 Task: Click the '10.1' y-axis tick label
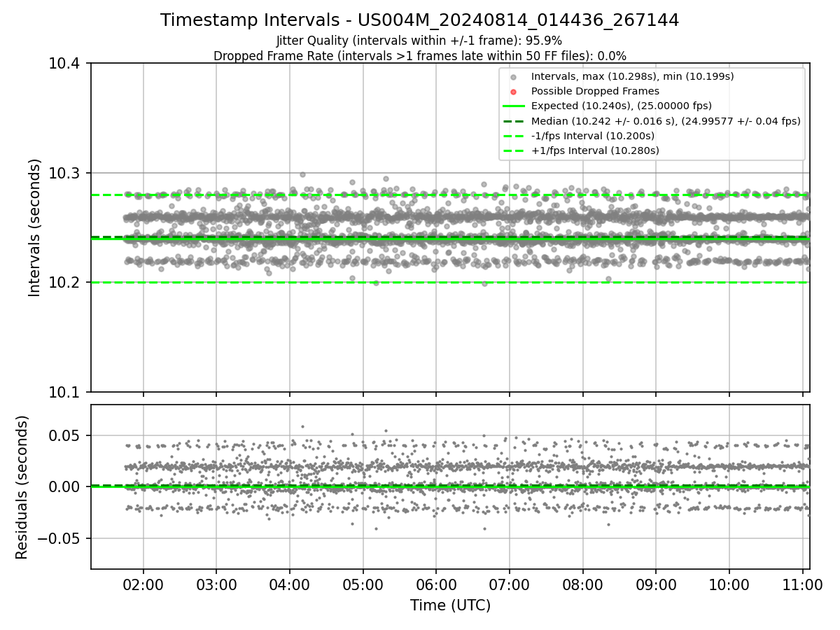(64, 392)
